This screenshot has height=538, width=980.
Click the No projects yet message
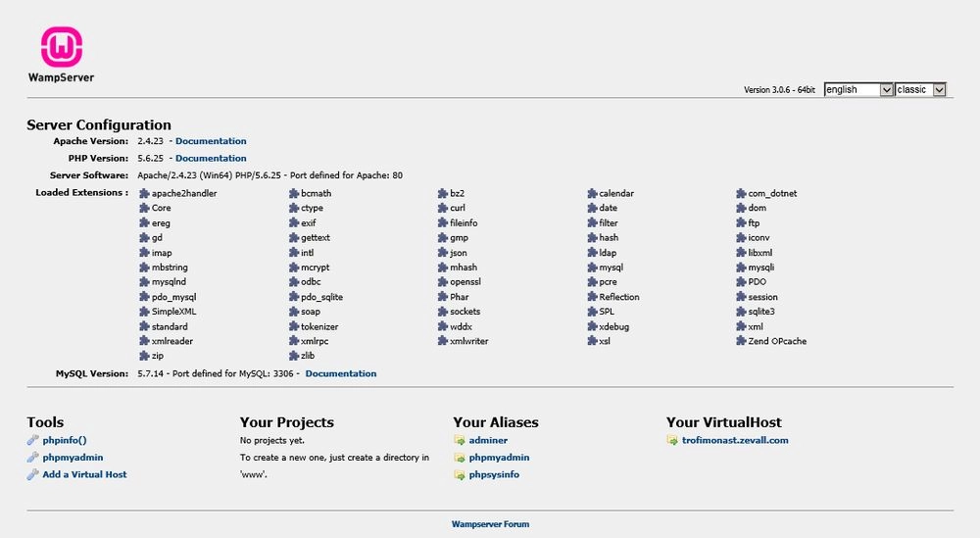[x=272, y=441]
